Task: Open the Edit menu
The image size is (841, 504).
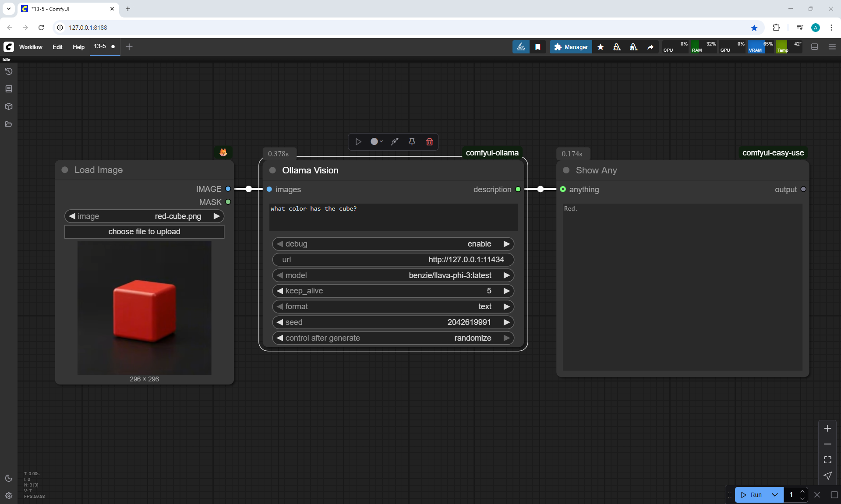Action: (57, 47)
